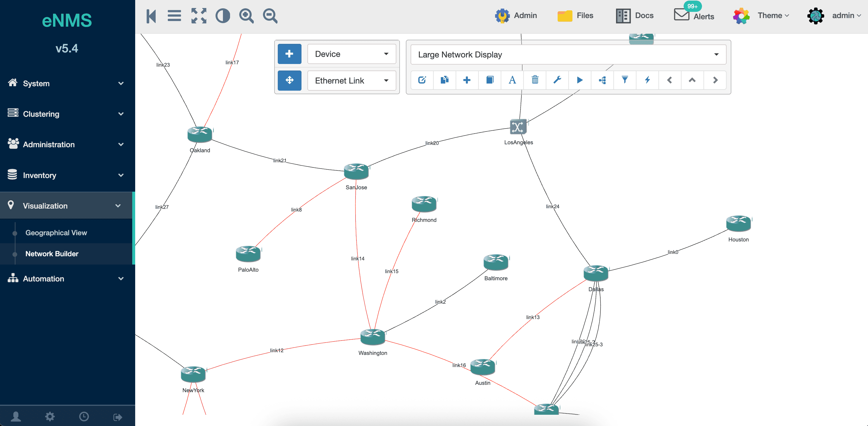Image resolution: width=868 pixels, height=426 pixels.
Task: Open the Ethernet Link type dropdown
Action: point(352,81)
